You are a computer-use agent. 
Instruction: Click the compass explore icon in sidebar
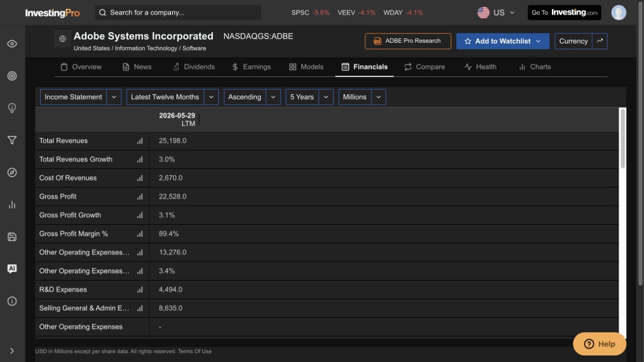[12, 172]
